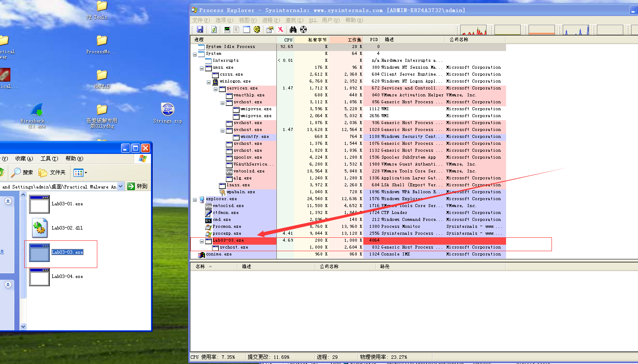638x364 pixels.
Task: Open the 用户(U) menu
Action: click(x=330, y=20)
